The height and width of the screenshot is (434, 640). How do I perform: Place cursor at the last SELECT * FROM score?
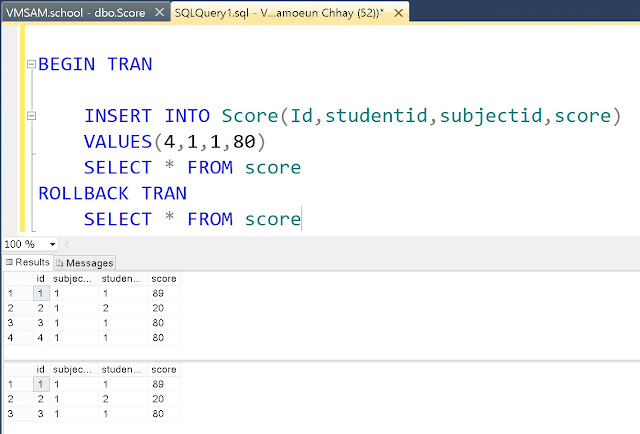click(x=192, y=219)
